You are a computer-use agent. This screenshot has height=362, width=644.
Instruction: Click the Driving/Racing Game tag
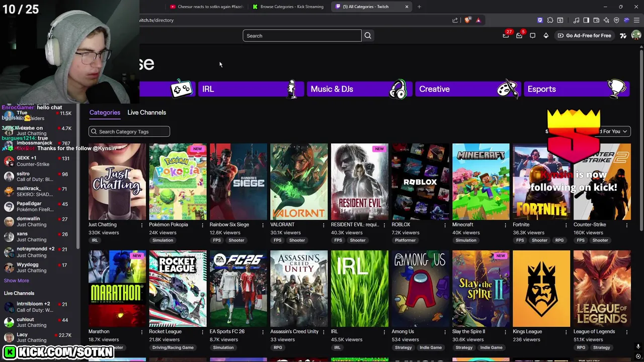click(173, 347)
